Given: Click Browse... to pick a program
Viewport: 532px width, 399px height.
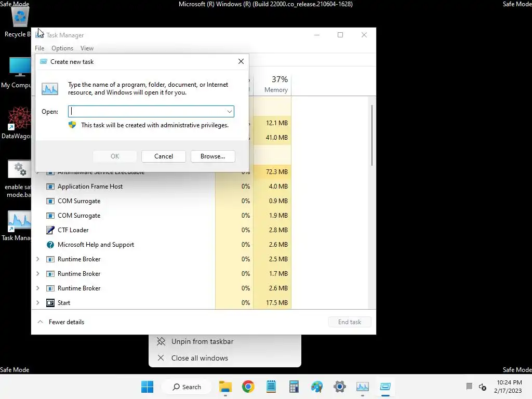Looking at the screenshot, I should pyautogui.click(x=212, y=156).
